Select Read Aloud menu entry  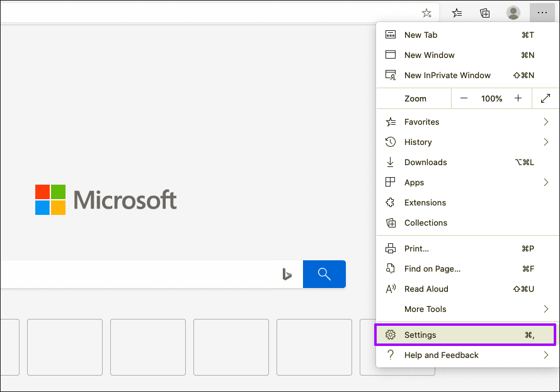click(467, 289)
